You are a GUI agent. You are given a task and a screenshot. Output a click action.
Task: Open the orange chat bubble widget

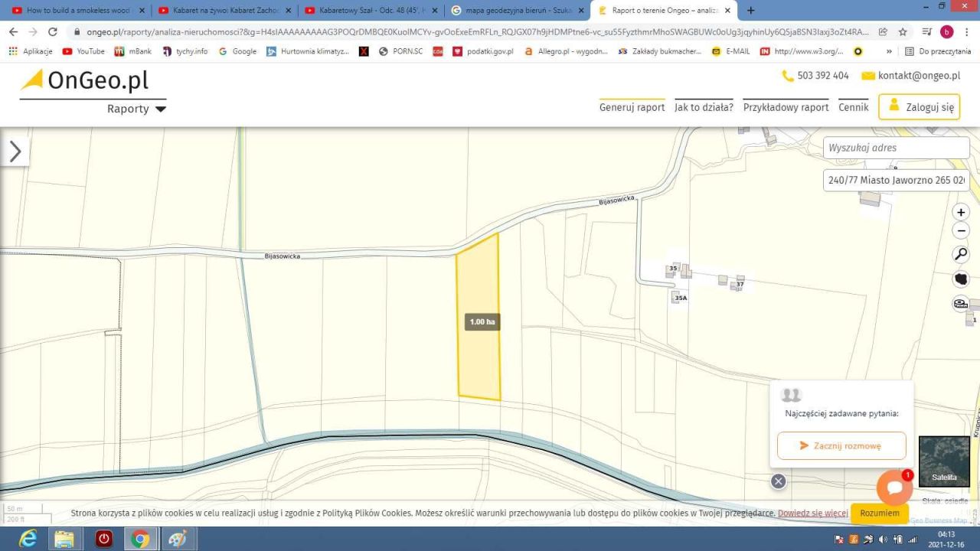click(x=893, y=487)
